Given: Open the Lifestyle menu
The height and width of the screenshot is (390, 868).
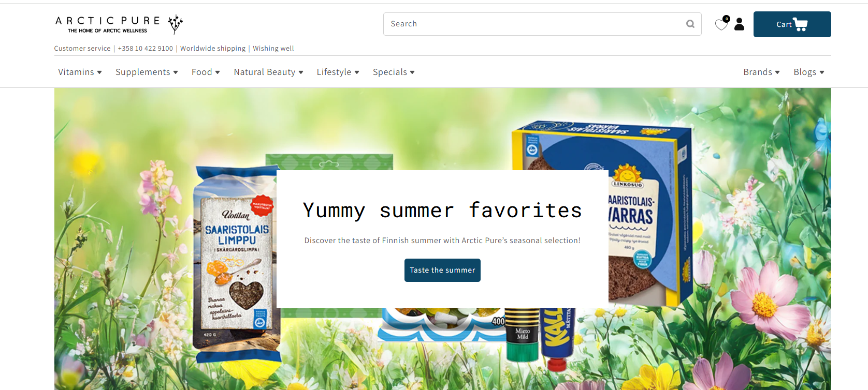Looking at the screenshot, I should click(x=338, y=72).
